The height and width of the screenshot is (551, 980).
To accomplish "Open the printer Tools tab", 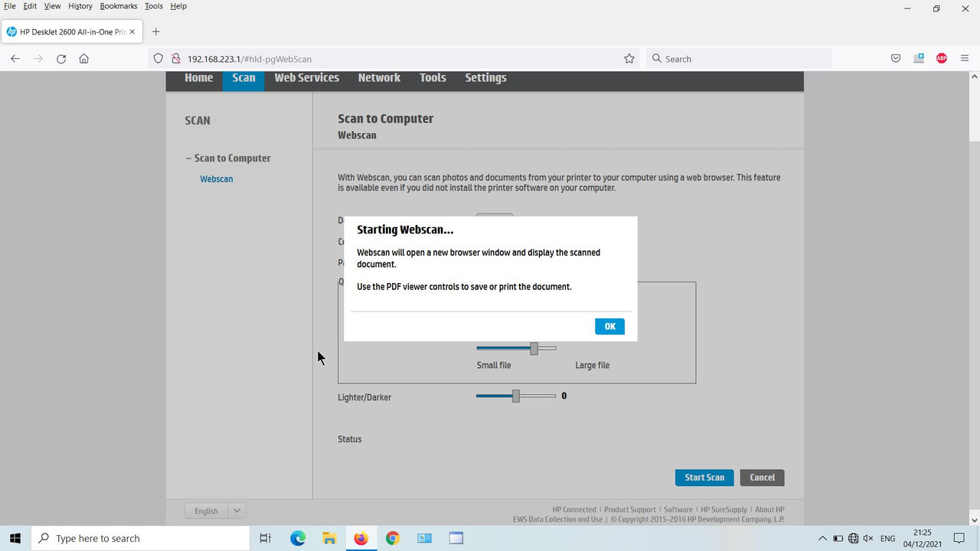I will [433, 78].
